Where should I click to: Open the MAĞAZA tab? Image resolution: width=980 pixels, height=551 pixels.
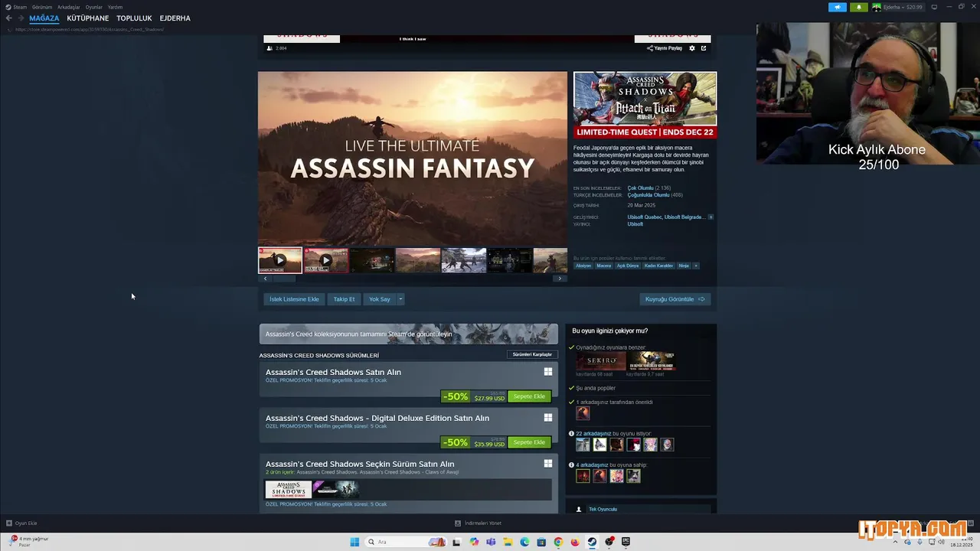pos(44,18)
